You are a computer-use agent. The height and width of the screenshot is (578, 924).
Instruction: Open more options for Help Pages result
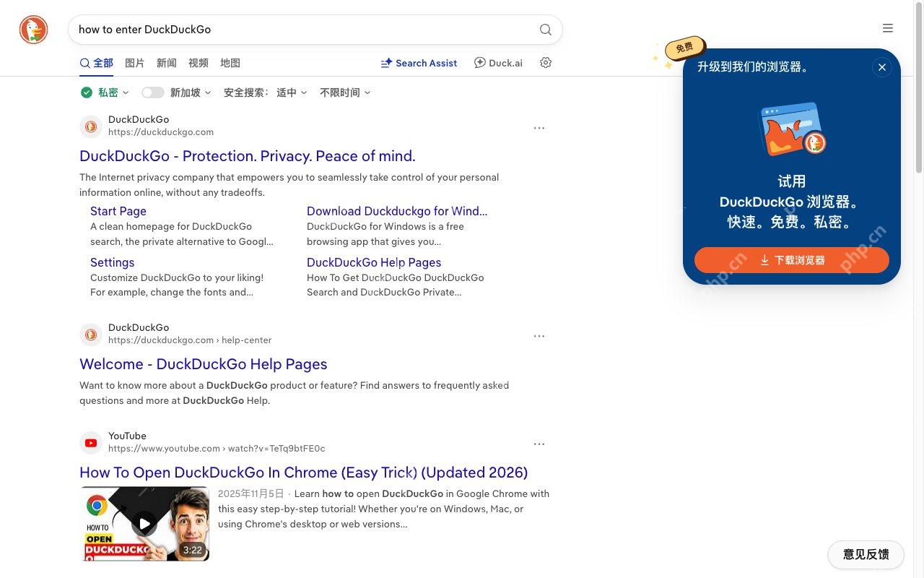coord(539,336)
